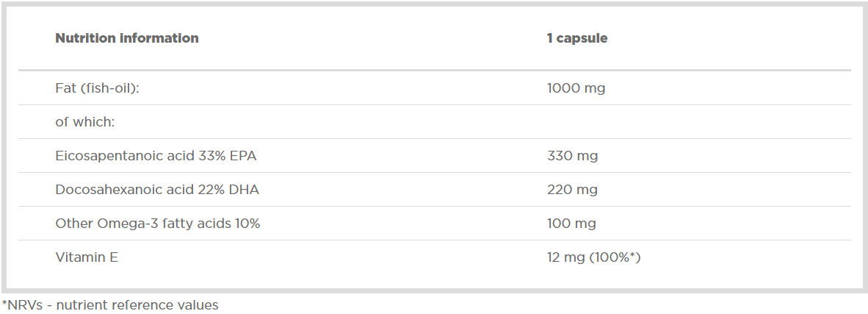The width and height of the screenshot is (868, 314).
Task: Click the 100 mg value
Action: (571, 224)
